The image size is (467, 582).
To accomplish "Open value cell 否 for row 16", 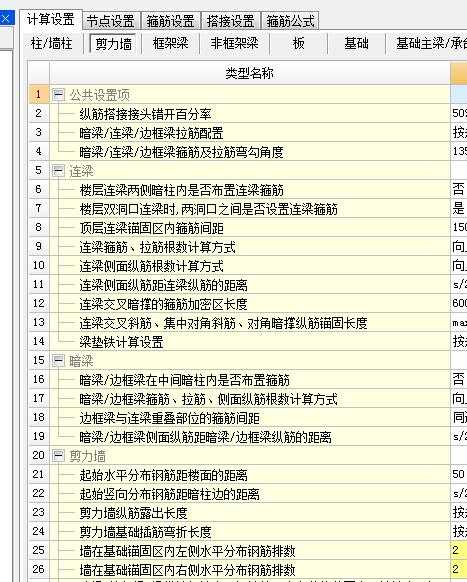I will pos(459,379).
